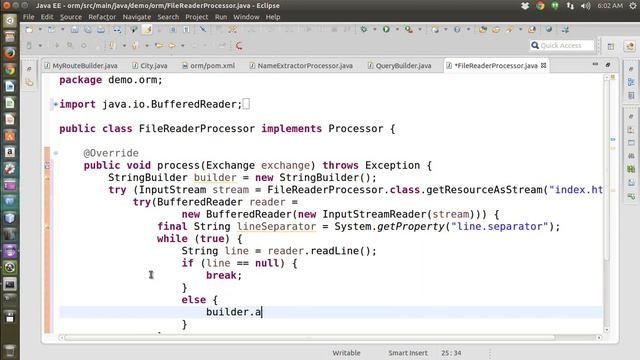Click the Restore package explorer icon

tap(29, 69)
